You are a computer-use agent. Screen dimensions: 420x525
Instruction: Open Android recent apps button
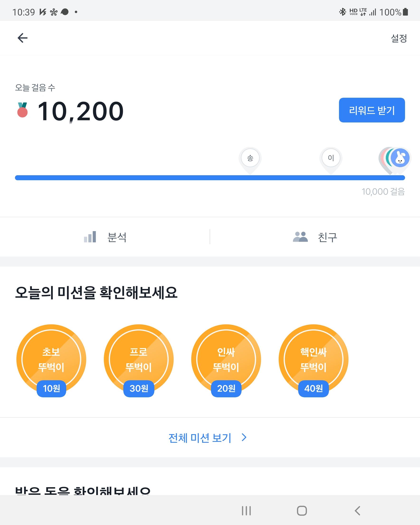246,511
